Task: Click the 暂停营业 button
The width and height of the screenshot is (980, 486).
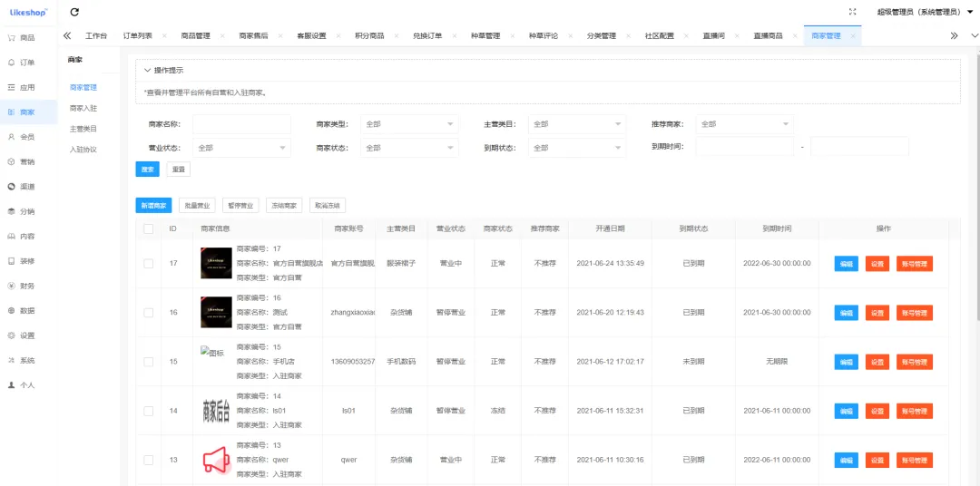Action: pyautogui.click(x=240, y=206)
